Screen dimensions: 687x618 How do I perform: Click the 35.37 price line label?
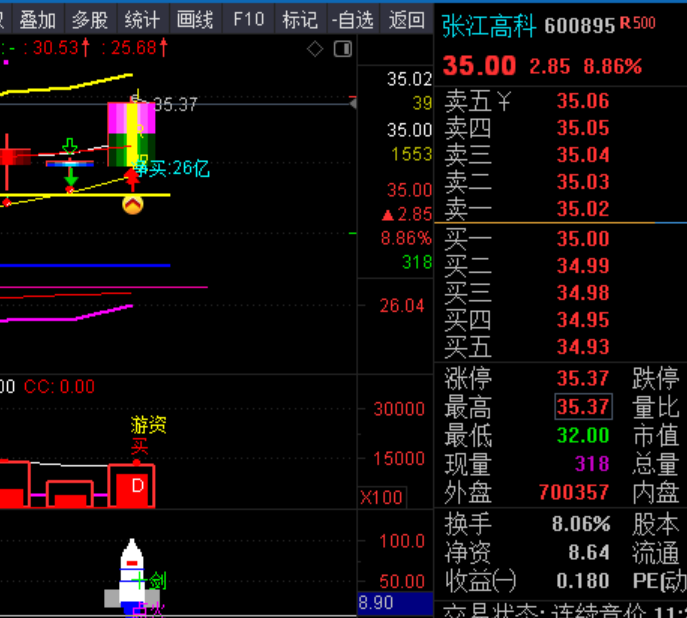pyautogui.click(x=175, y=105)
